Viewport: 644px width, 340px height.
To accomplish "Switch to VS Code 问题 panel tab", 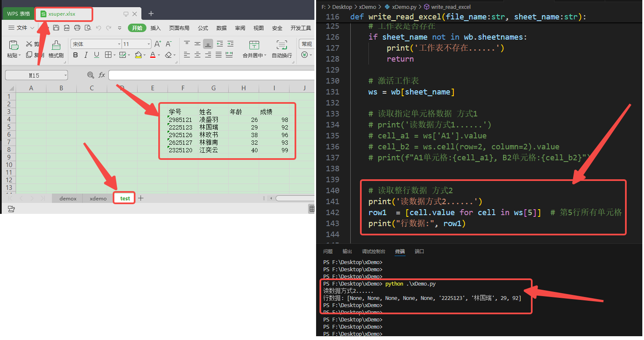I will (328, 251).
